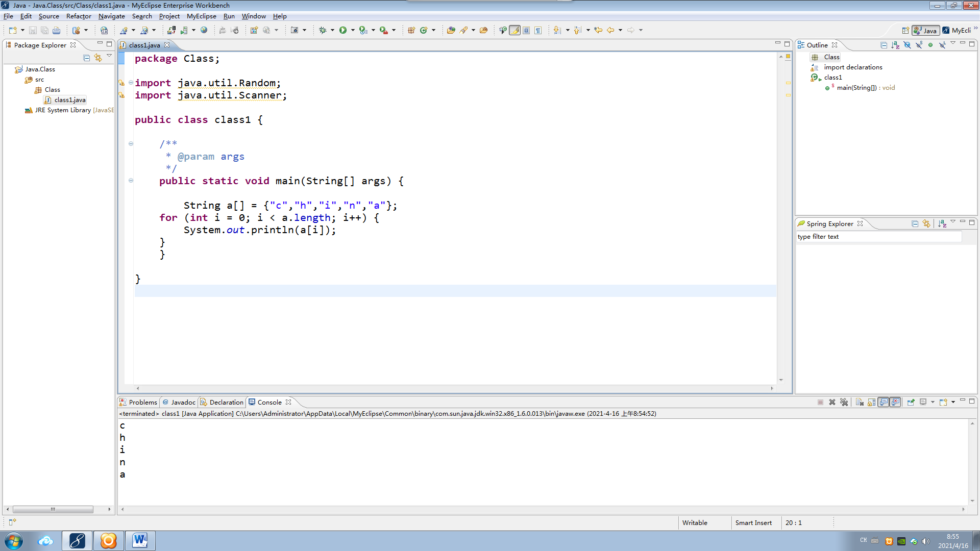The height and width of the screenshot is (551, 980).
Task: Click the green Run button in toolbar
Action: 343,30
